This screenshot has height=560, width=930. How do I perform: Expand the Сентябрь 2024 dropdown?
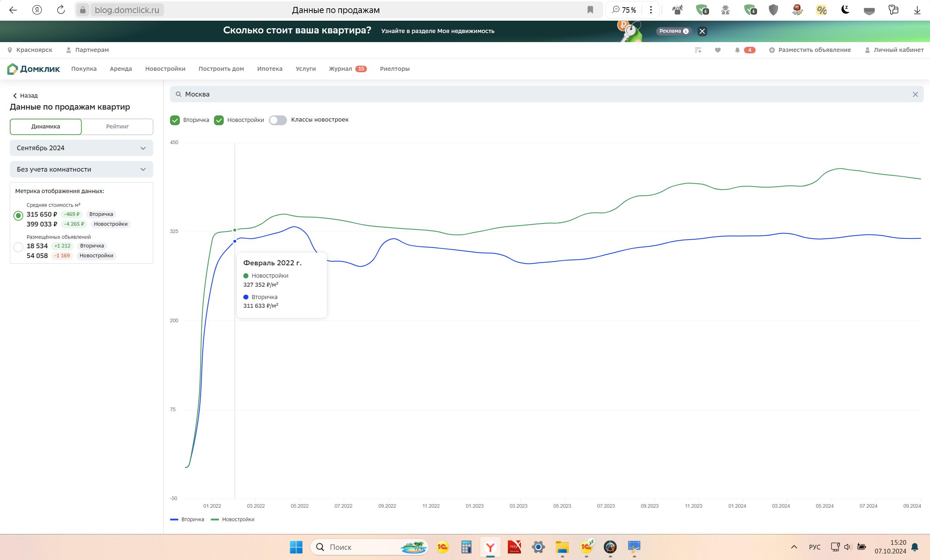(81, 148)
